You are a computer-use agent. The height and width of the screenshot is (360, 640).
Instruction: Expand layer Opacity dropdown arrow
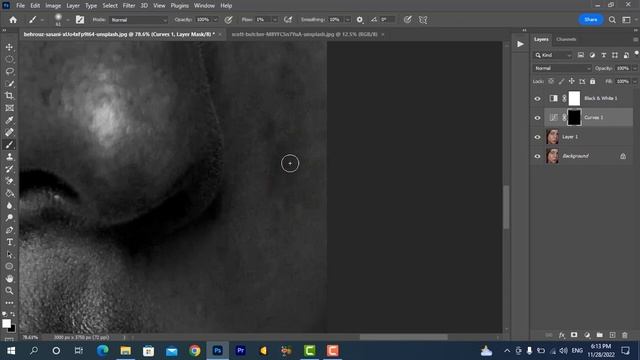tap(635, 68)
